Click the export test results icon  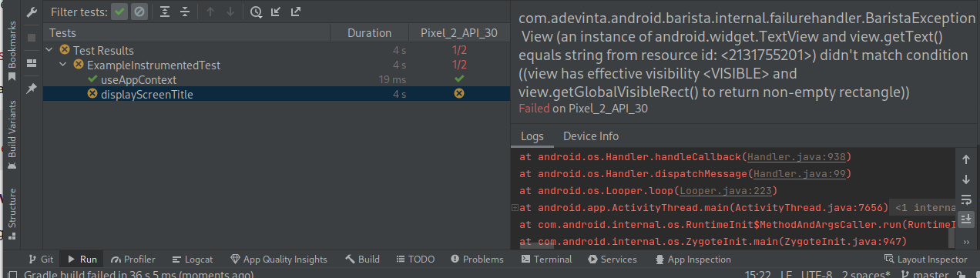[295, 12]
